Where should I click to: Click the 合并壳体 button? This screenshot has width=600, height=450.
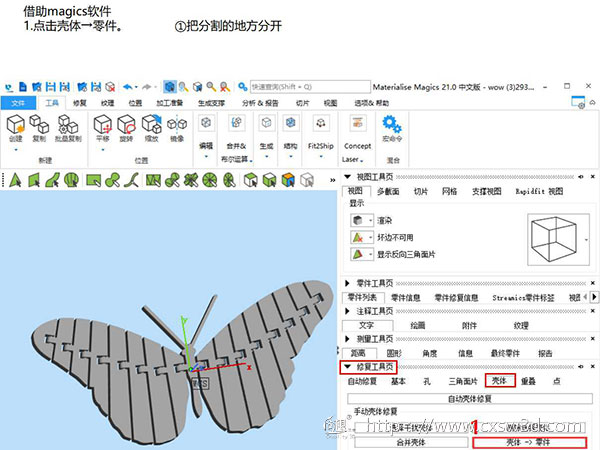pyautogui.click(x=406, y=441)
